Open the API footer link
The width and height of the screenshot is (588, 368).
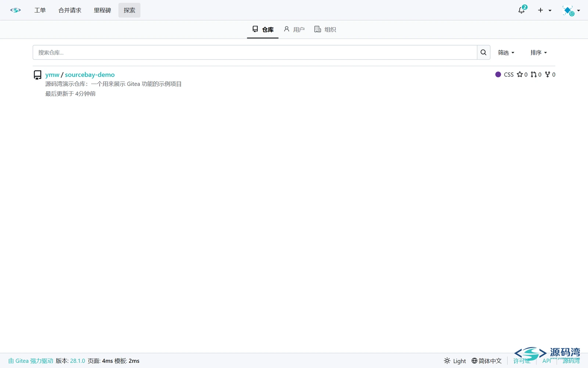[546, 361]
